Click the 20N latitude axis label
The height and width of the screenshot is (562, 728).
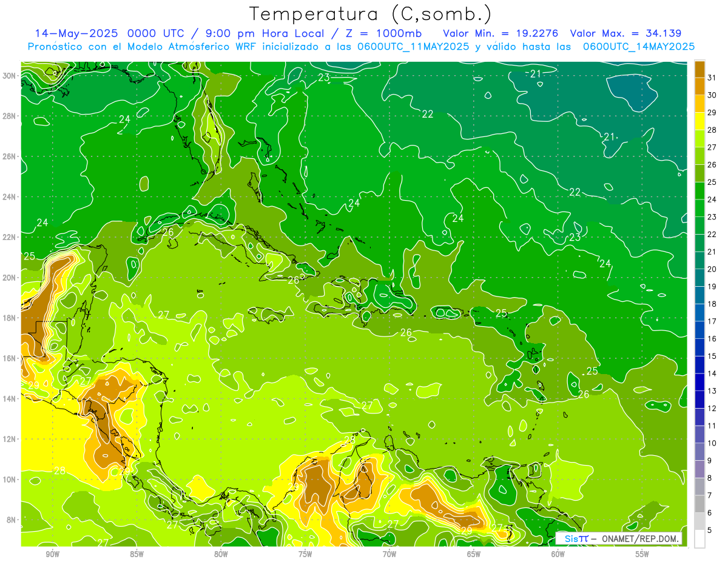10,278
